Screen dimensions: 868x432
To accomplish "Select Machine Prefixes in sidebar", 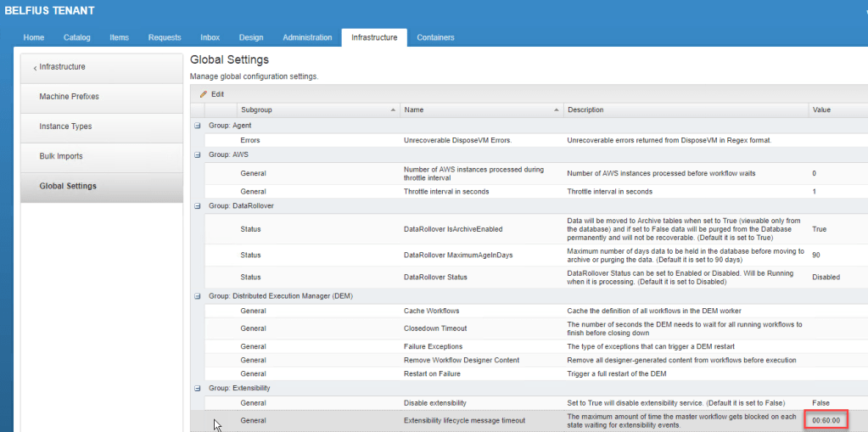I will (x=69, y=97).
